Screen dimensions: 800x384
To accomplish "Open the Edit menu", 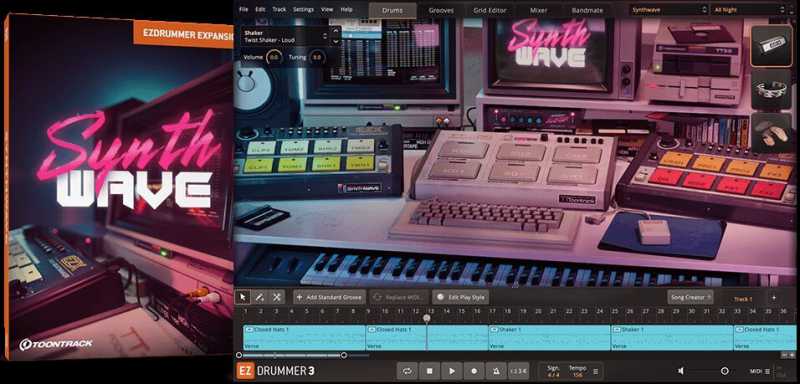I will pyautogui.click(x=260, y=10).
